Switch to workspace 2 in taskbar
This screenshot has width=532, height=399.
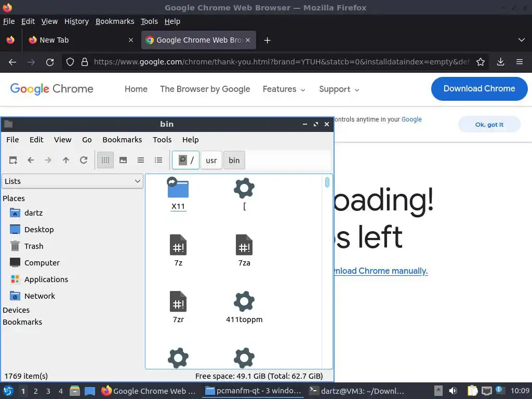36,391
